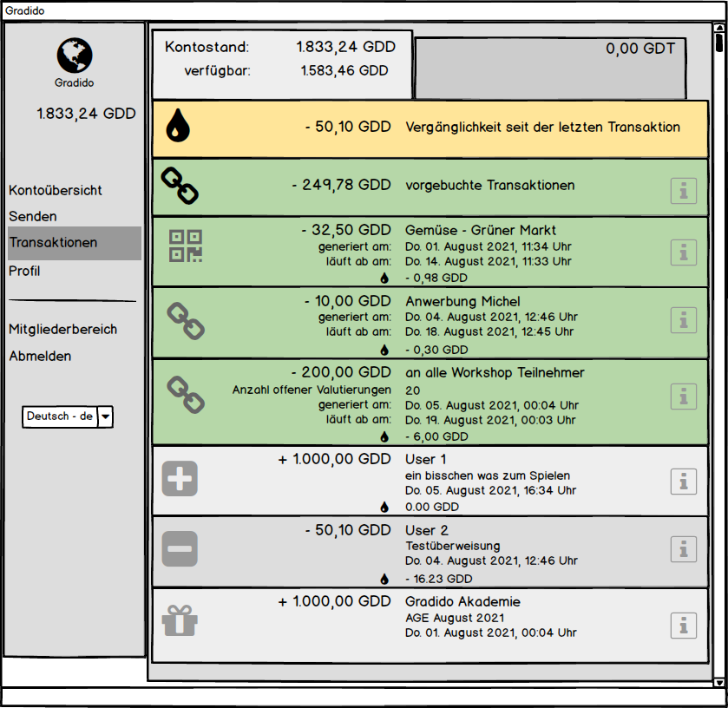Open the Mitgliederbereich link

62,330
